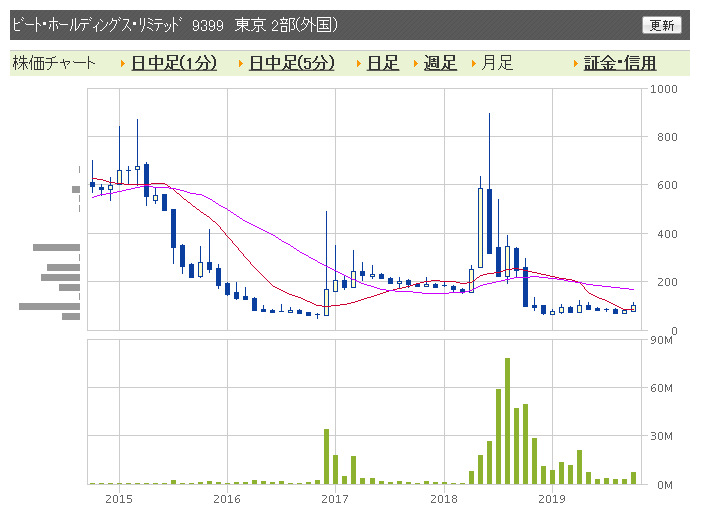Open the 証金・信用 margin page
The image size is (701, 525).
click(620, 63)
